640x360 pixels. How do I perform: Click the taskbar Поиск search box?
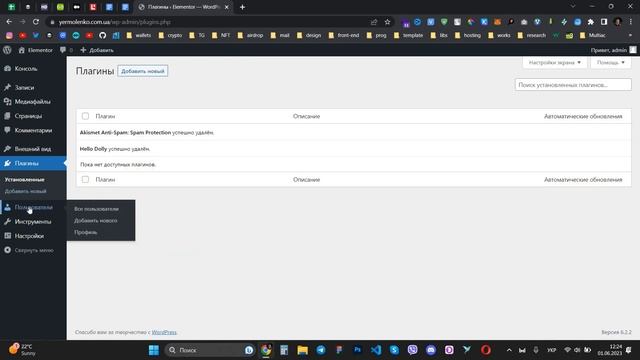(x=210, y=350)
